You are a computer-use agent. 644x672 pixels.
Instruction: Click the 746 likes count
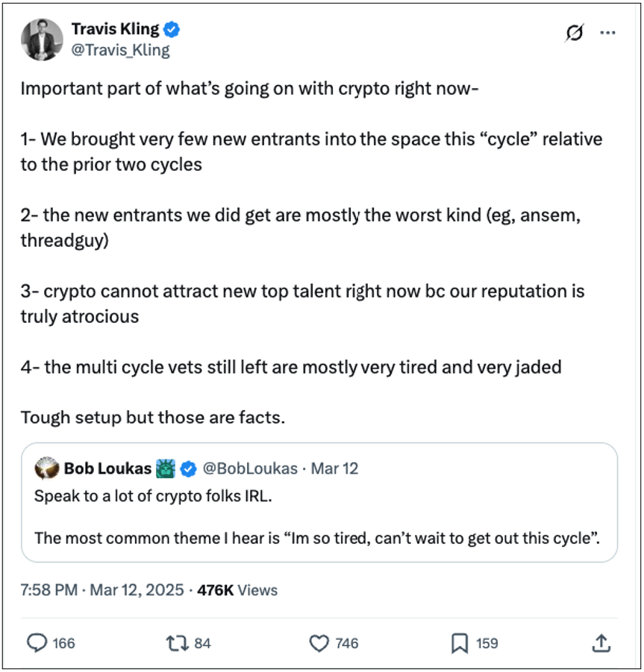click(x=347, y=643)
